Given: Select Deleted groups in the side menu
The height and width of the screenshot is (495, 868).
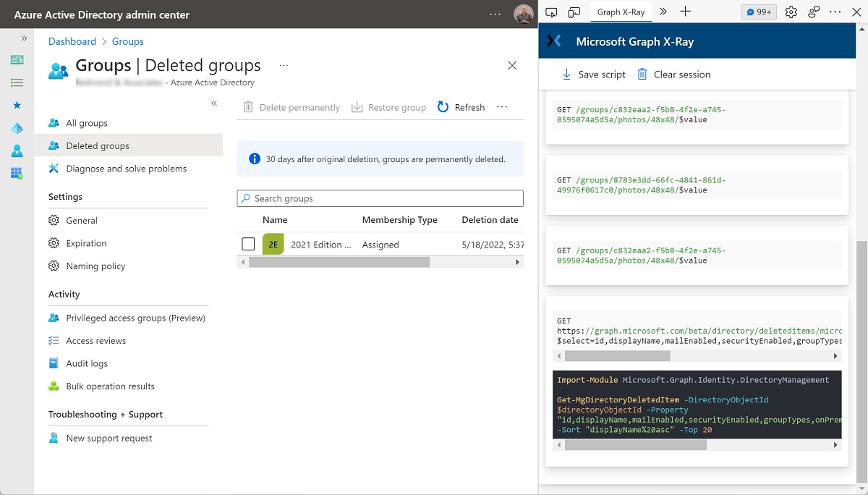Looking at the screenshot, I should click(x=129, y=145).
